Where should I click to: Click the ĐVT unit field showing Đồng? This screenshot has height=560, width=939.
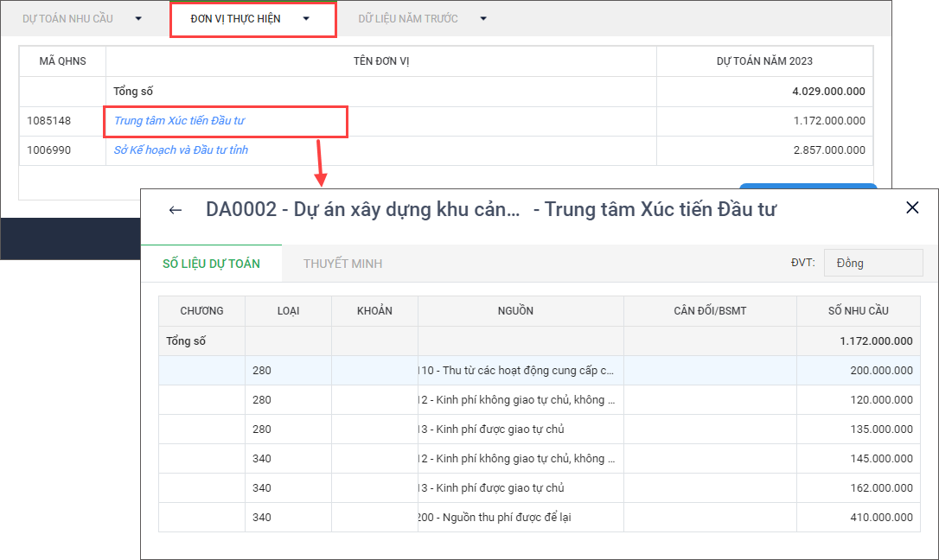coord(872,263)
